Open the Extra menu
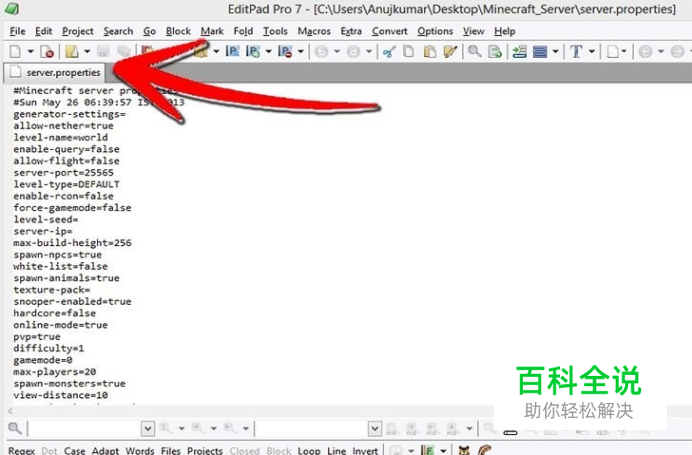 click(351, 31)
